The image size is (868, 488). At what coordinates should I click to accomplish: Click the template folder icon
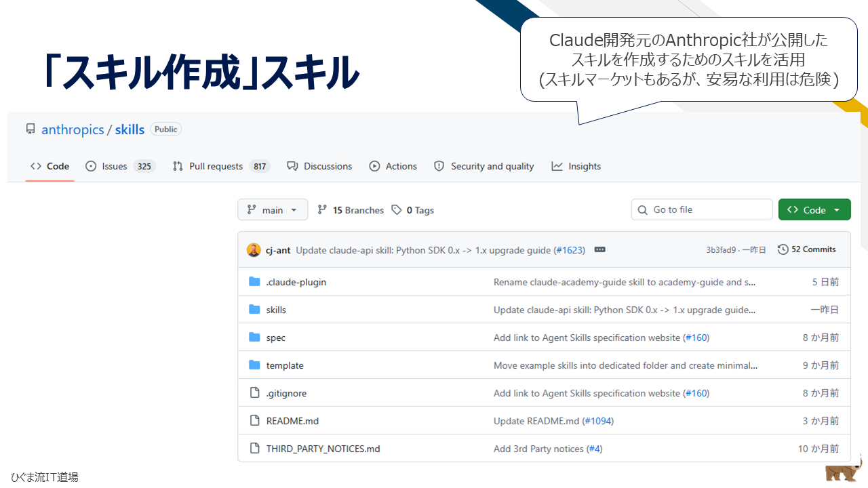tap(254, 365)
